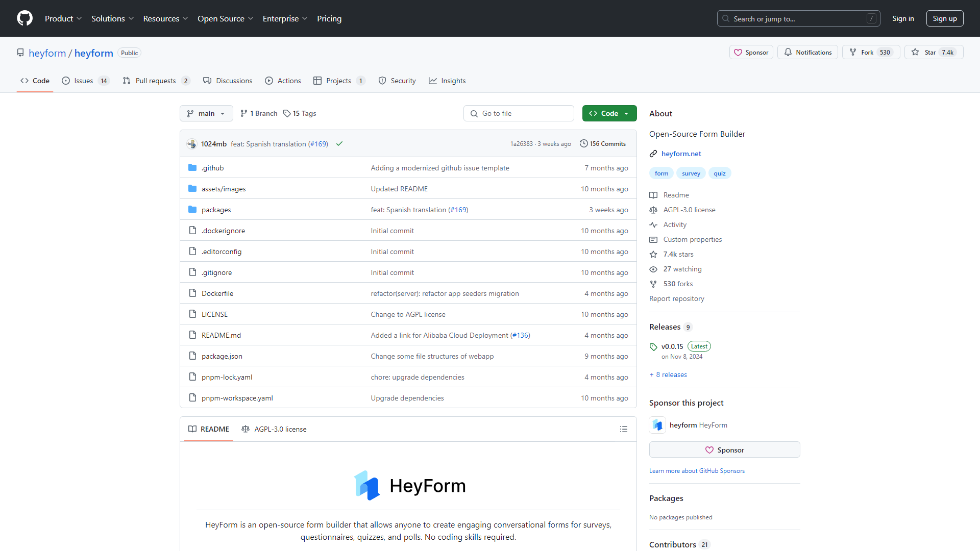Image resolution: width=980 pixels, height=551 pixels.
Task: Open the Pull requests tab
Action: (157, 81)
